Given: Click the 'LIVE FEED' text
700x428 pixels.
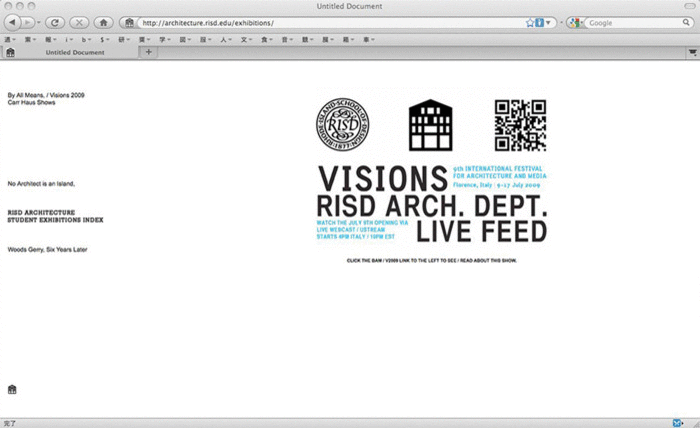Looking at the screenshot, I should tap(482, 231).
